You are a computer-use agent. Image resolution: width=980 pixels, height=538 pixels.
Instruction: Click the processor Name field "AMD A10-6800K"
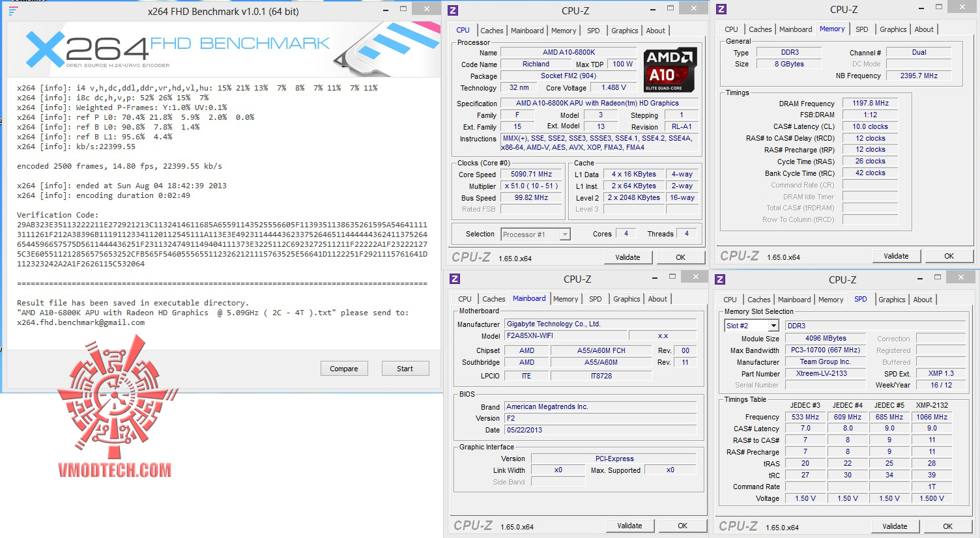(x=569, y=53)
